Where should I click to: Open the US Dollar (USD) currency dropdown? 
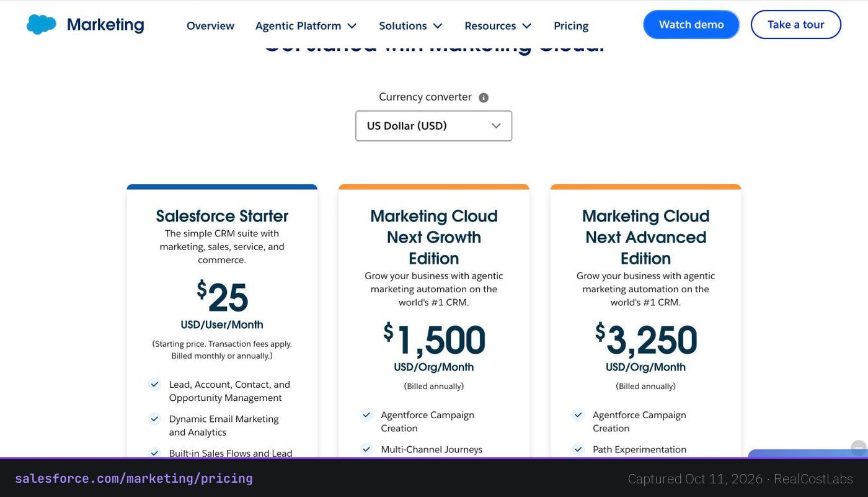[433, 126]
